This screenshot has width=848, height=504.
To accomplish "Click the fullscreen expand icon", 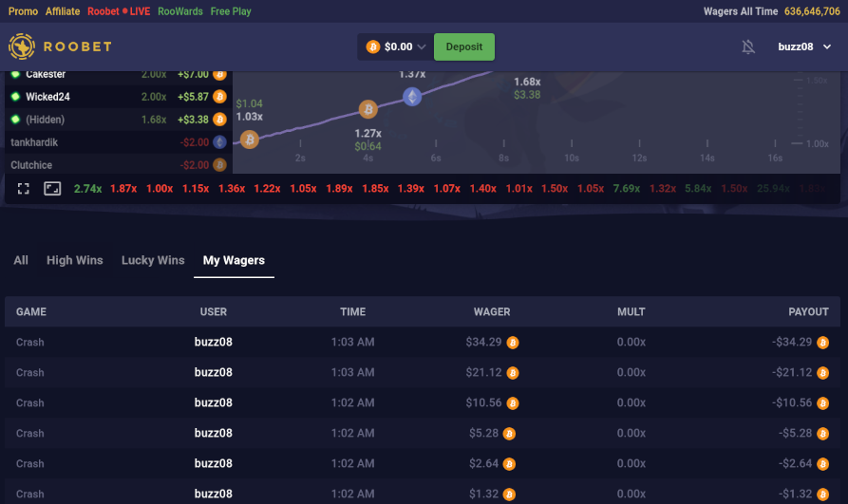I will 23,189.
